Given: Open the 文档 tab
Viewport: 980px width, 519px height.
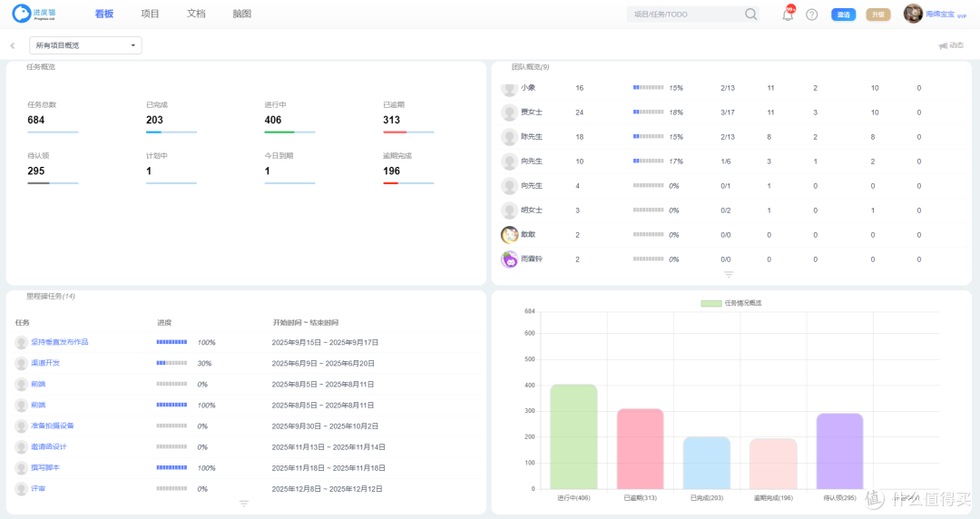Looking at the screenshot, I should coord(196,14).
